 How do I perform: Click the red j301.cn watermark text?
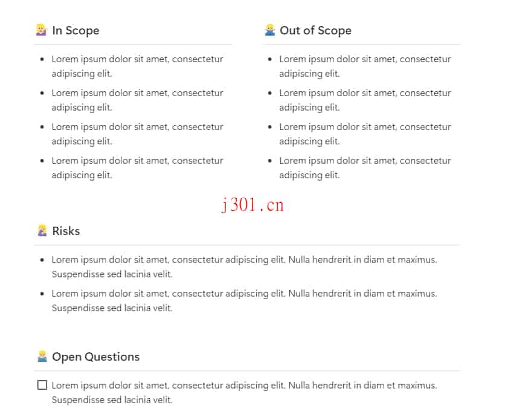click(253, 205)
